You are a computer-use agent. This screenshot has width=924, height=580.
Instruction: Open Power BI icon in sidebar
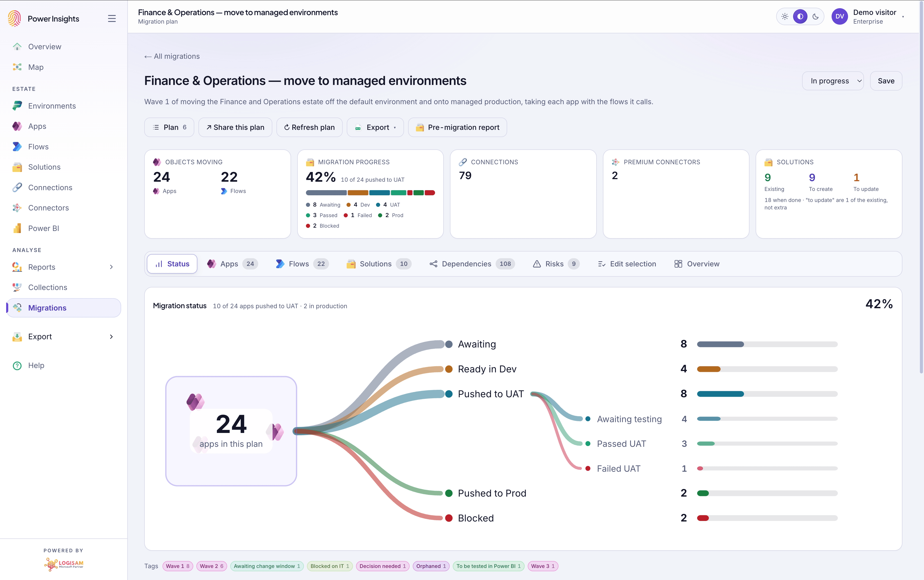pyautogui.click(x=17, y=228)
